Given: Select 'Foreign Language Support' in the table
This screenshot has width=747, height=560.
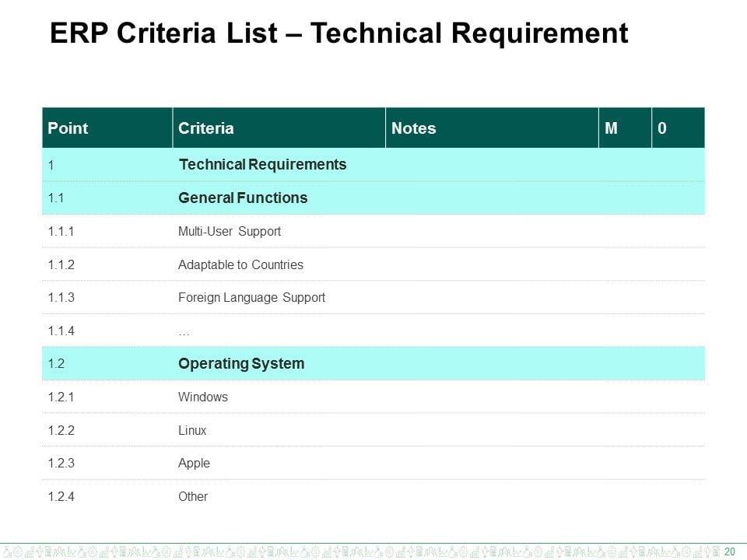Looking at the screenshot, I should coord(251,298).
